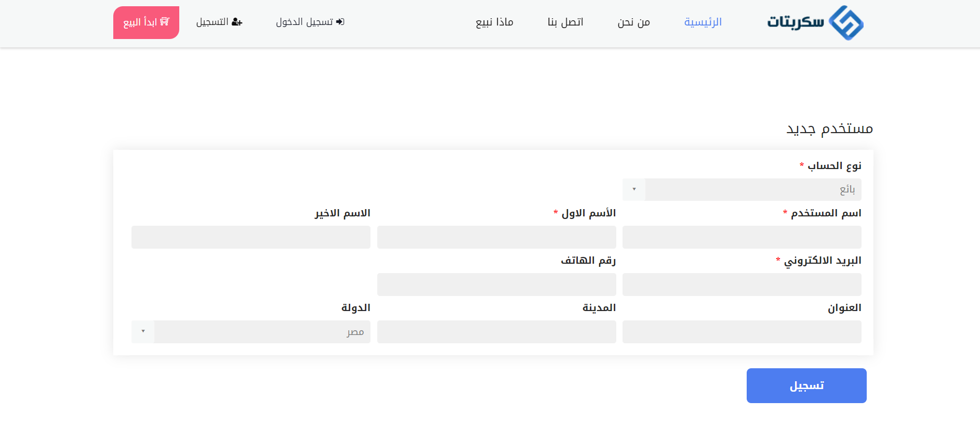Click the الأسم الاول first name field

click(496, 237)
